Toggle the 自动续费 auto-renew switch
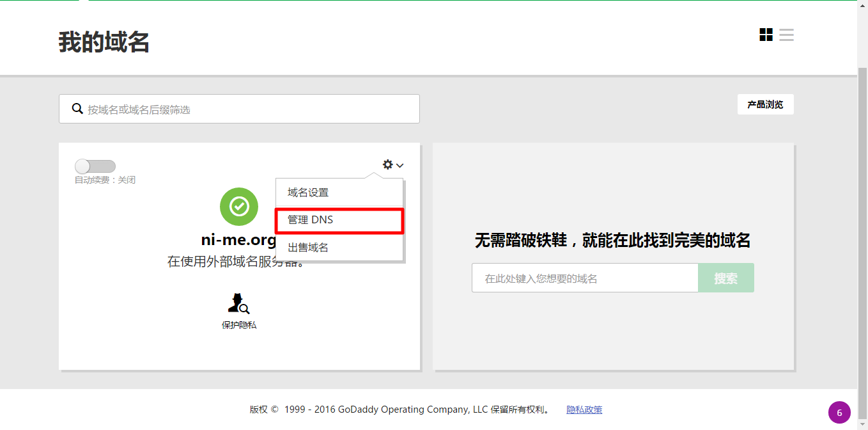This screenshot has height=430, width=868. click(x=95, y=166)
